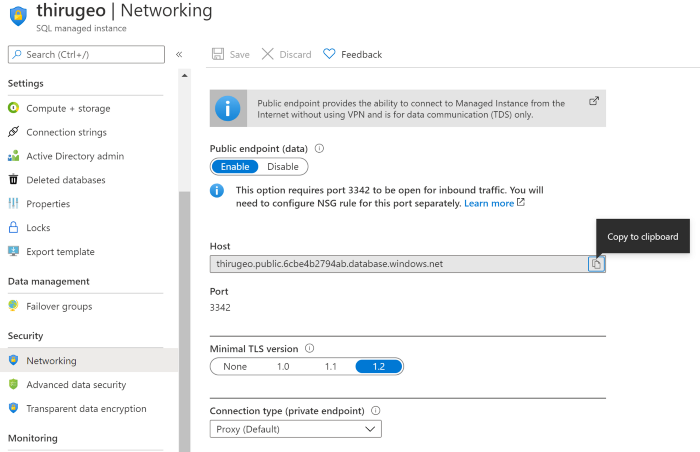This screenshot has width=700, height=452.
Task: Click the Advanced data security shield icon
Action: 13,384
